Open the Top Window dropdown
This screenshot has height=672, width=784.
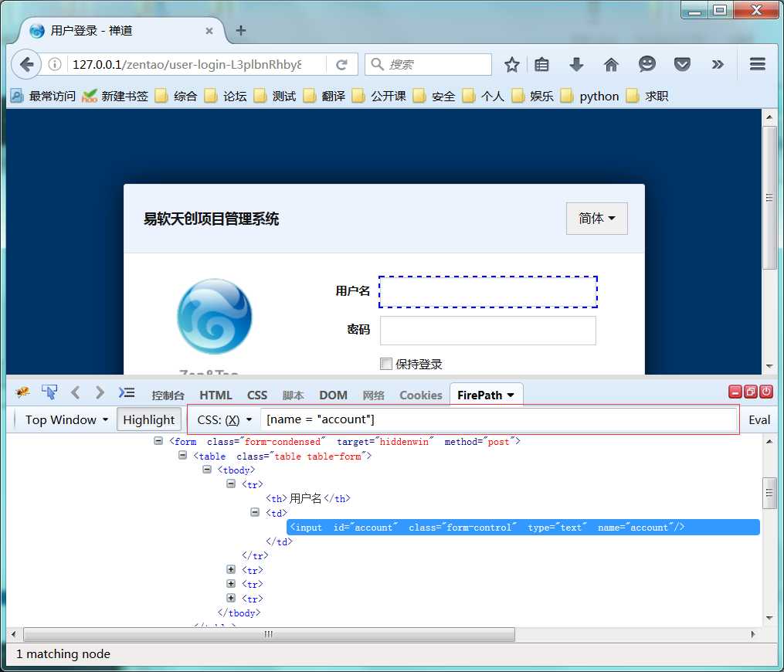66,419
